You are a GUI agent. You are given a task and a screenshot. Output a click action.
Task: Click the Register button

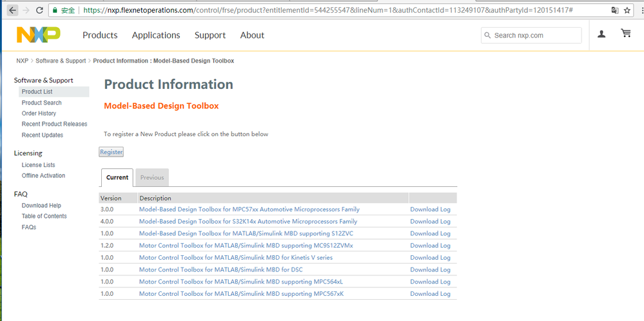pos(112,152)
